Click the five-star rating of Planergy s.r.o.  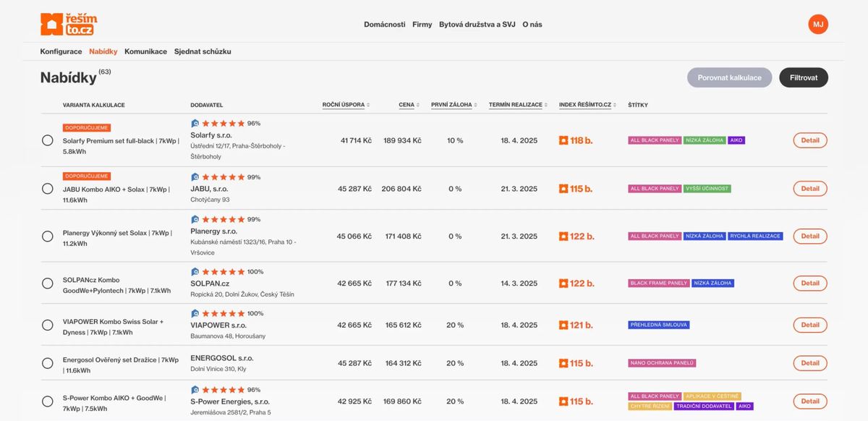click(223, 219)
